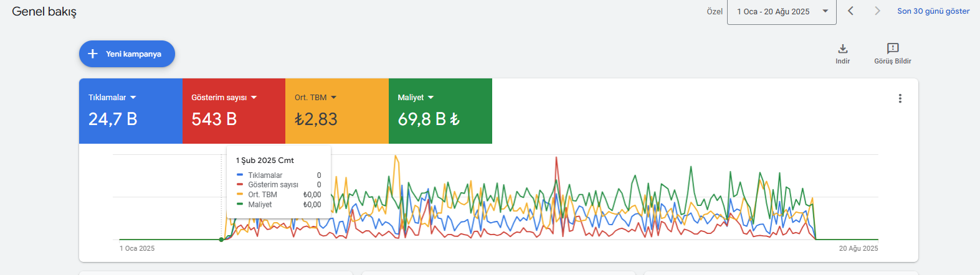Select the green 69,8 B ₺ cost card

point(440,111)
